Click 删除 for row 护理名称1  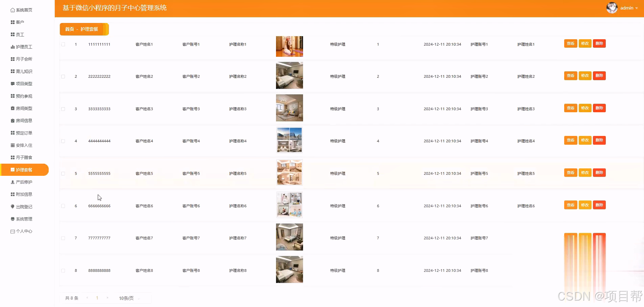coord(599,43)
